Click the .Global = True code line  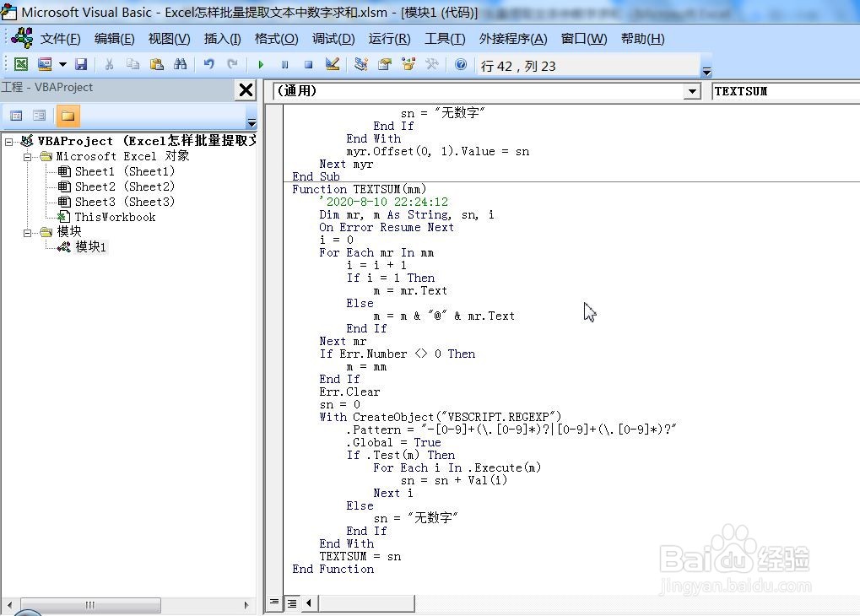393,443
